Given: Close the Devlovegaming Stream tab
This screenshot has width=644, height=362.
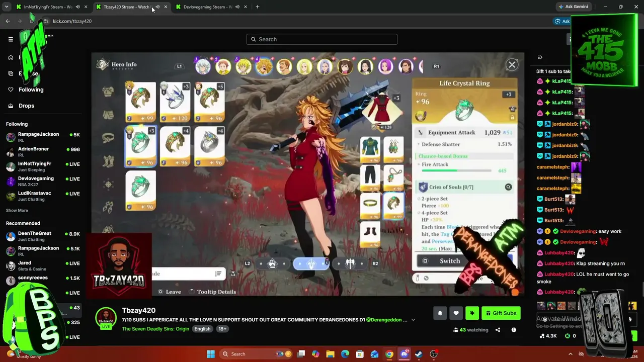Looking at the screenshot, I should pyautogui.click(x=246, y=7).
